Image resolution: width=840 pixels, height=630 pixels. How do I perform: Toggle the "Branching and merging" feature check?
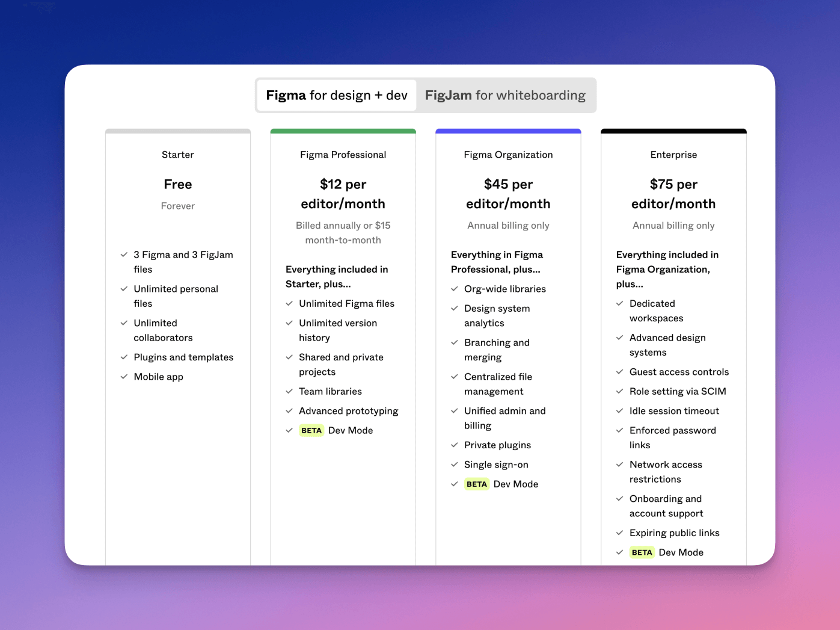pos(455,342)
